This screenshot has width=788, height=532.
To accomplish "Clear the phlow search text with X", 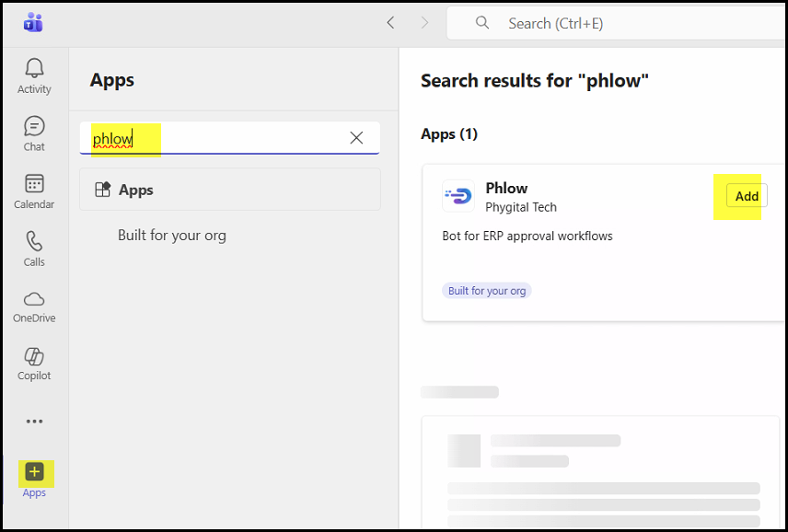I will tap(356, 138).
